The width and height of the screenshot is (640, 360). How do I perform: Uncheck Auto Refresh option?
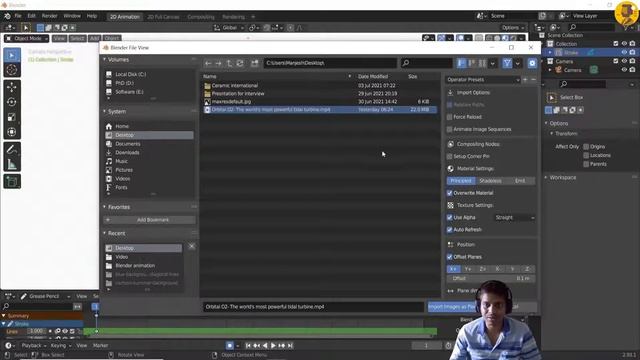coord(449,230)
